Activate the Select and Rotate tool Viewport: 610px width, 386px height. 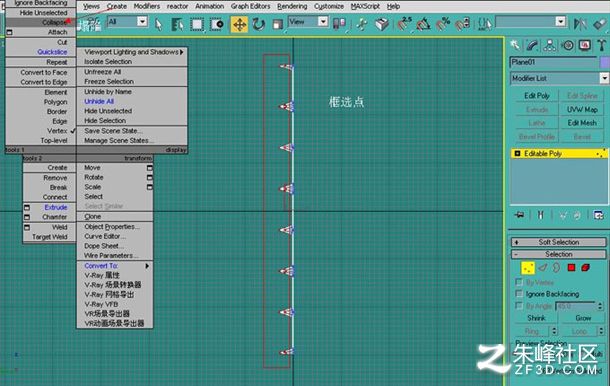point(258,25)
